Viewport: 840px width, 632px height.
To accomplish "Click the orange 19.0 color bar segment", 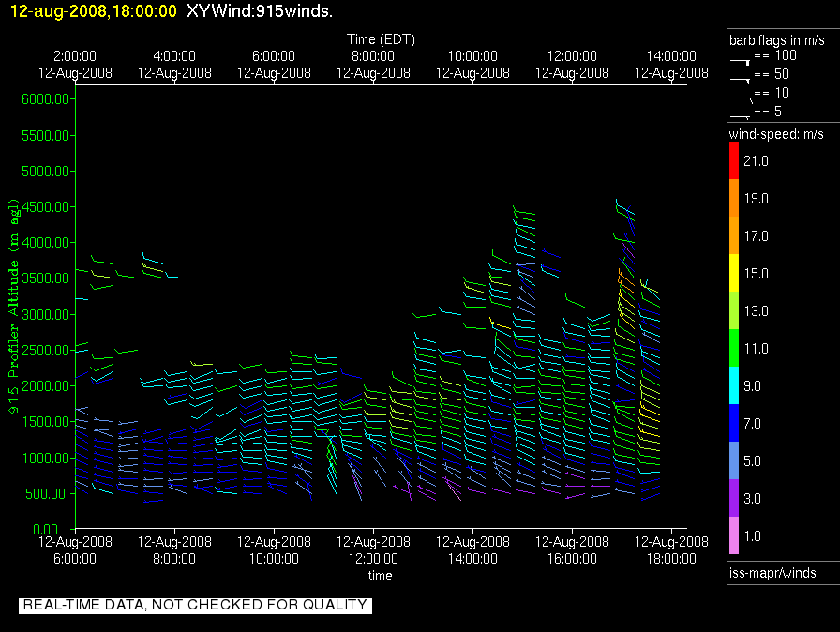I will point(734,198).
